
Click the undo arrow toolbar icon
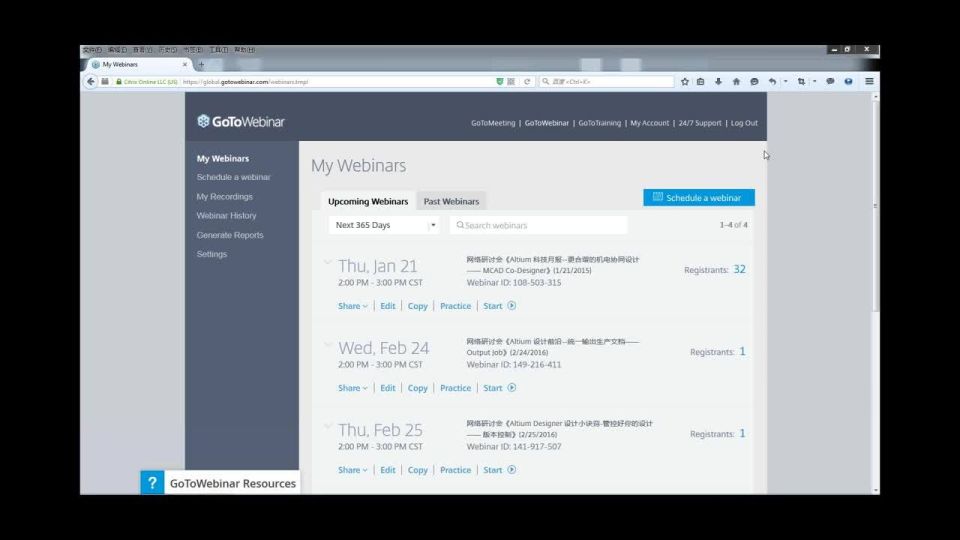click(x=773, y=81)
